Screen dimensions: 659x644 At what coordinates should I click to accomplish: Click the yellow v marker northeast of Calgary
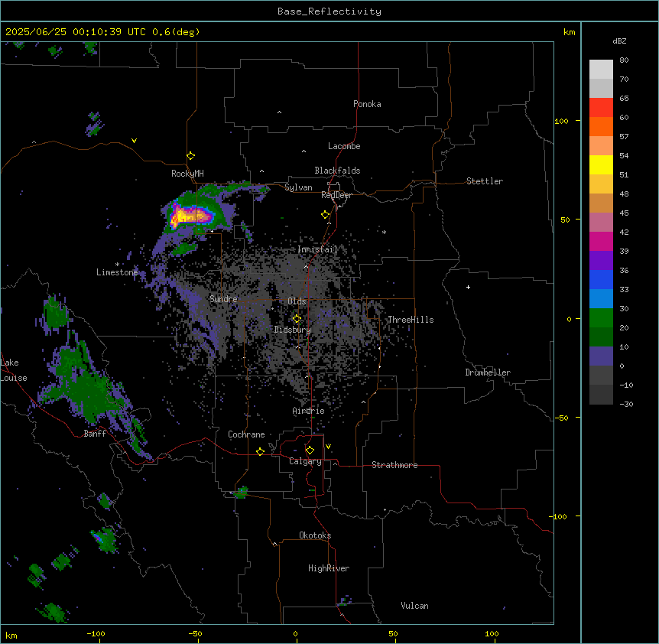click(328, 447)
